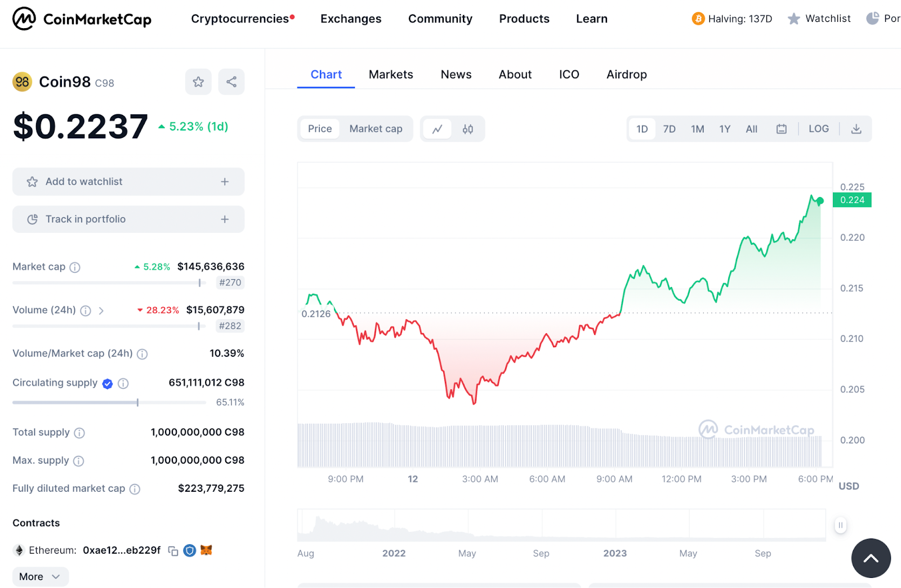The height and width of the screenshot is (588, 901).
Task: Click the download chart data icon
Action: [856, 129]
